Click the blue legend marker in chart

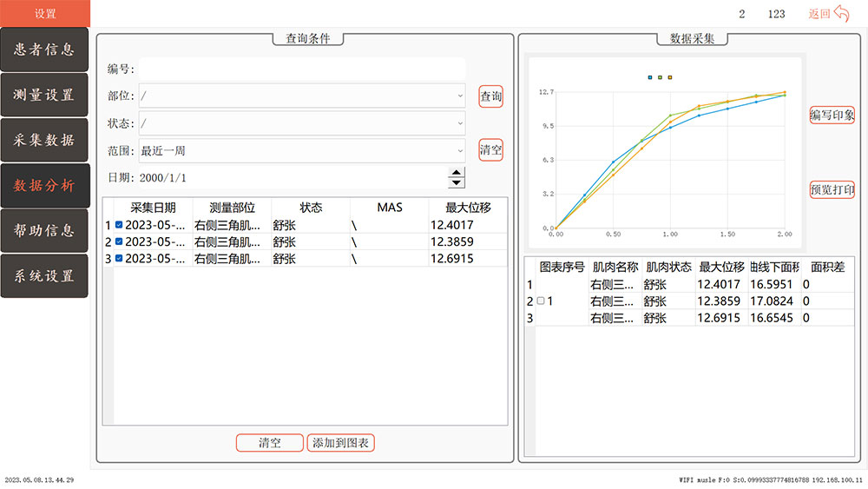pyautogui.click(x=650, y=77)
